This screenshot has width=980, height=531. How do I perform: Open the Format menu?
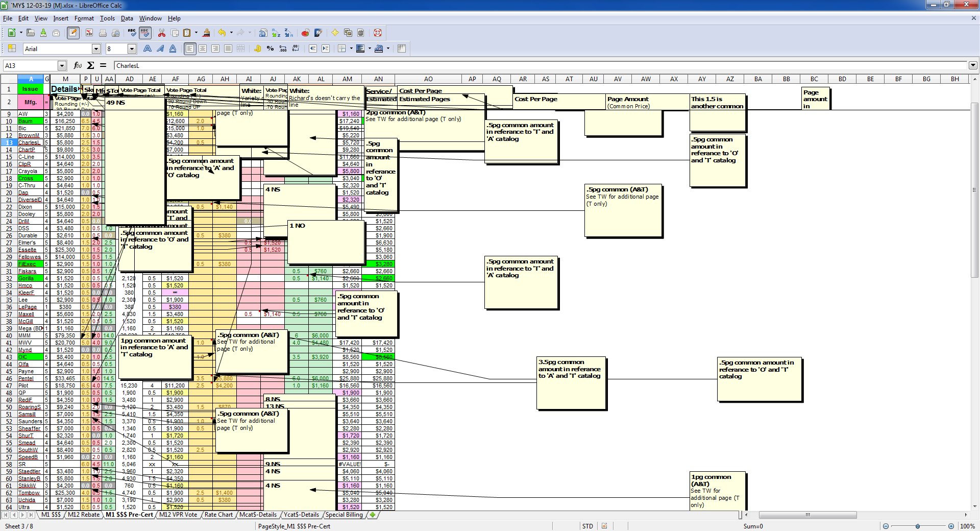click(x=84, y=18)
